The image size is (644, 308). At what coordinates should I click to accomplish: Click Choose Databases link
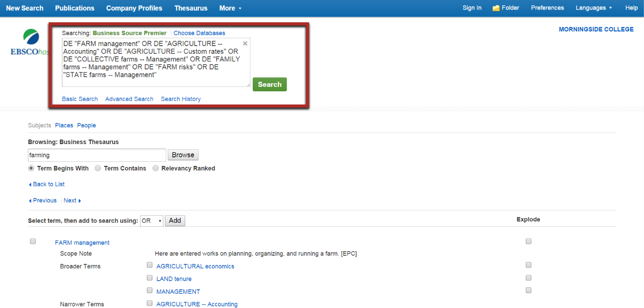pos(199,33)
